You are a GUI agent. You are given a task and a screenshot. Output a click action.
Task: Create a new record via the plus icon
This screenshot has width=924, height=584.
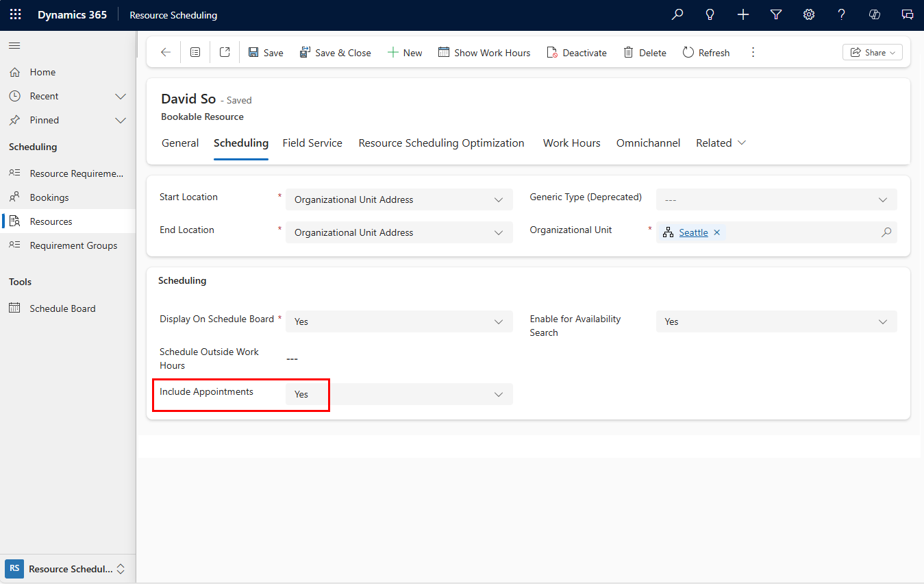pyautogui.click(x=742, y=14)
